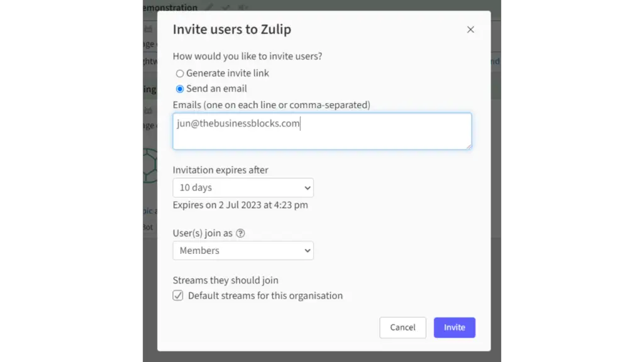The width and height of the screenshot is (644, 362).
Task: Open the help icon beside User(s) join as
Action: tap(240, 233)
